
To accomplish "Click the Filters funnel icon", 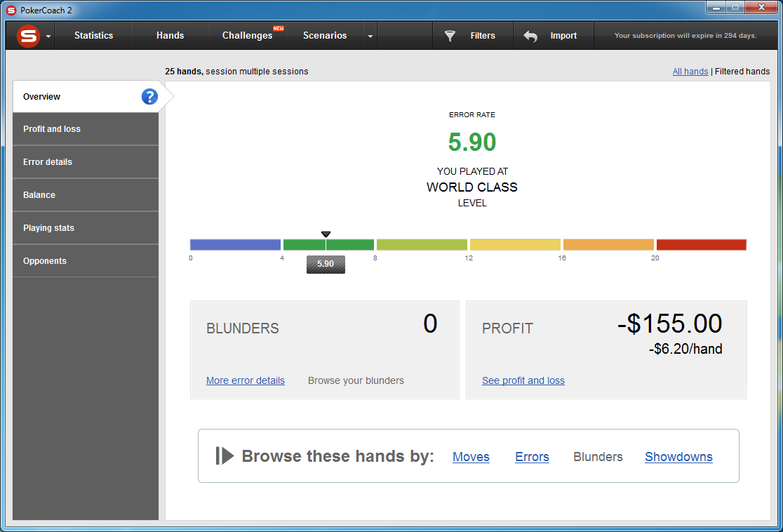I will point(450,36).
